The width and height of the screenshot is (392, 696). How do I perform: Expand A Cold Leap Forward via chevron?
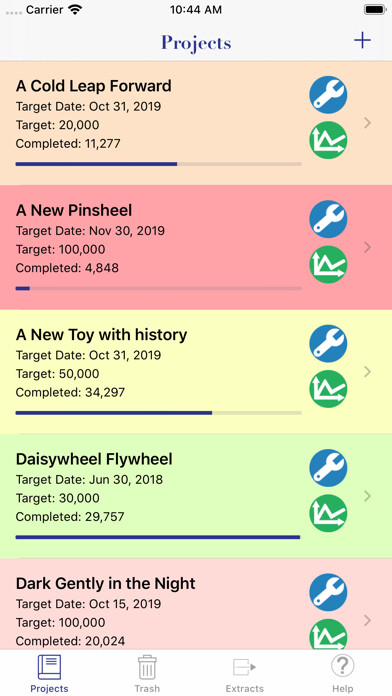pyautogui.click(x=367, y=123)
